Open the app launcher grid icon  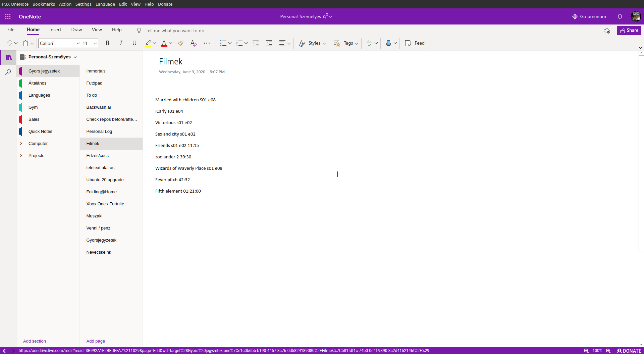coord(8,16)
